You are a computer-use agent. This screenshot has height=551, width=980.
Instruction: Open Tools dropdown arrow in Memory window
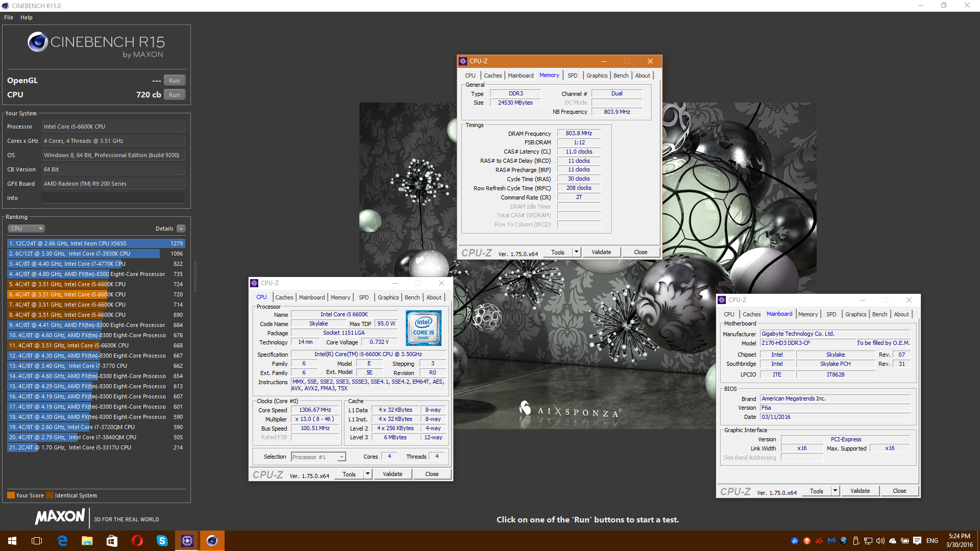(x=576, y=252)
